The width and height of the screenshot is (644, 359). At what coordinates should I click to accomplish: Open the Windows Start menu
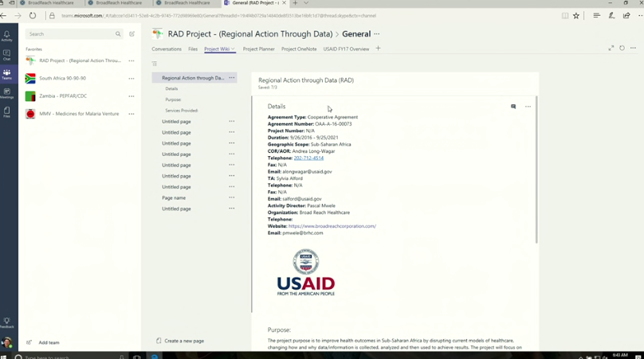pyautogui.click(x=4, y=356)
